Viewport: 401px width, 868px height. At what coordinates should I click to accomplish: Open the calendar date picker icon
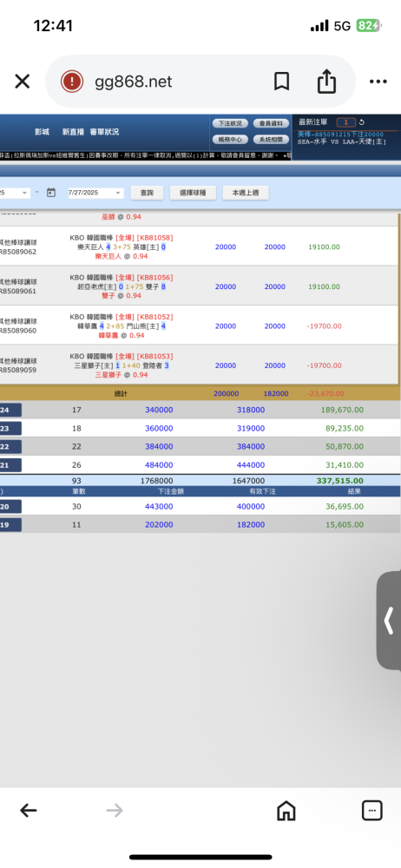point(51,193)
